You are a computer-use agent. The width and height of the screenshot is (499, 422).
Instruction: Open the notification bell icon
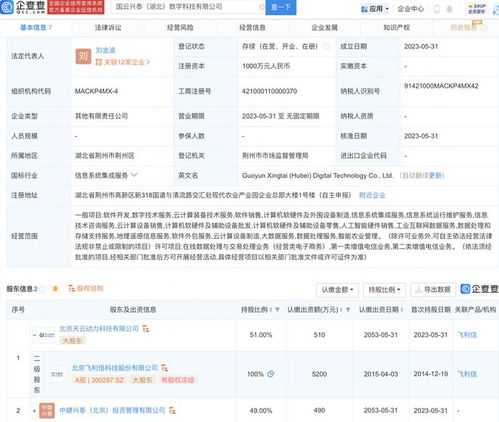coord(449,9)
